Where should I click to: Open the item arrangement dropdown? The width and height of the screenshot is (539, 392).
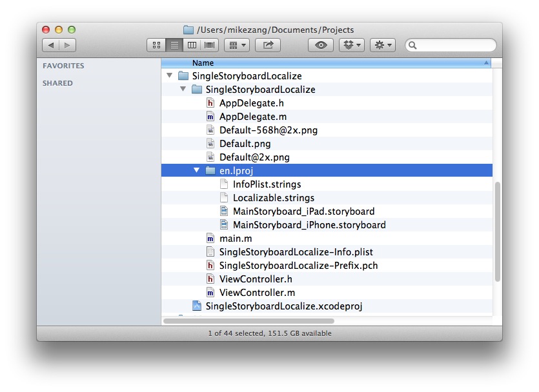(237, 45)
